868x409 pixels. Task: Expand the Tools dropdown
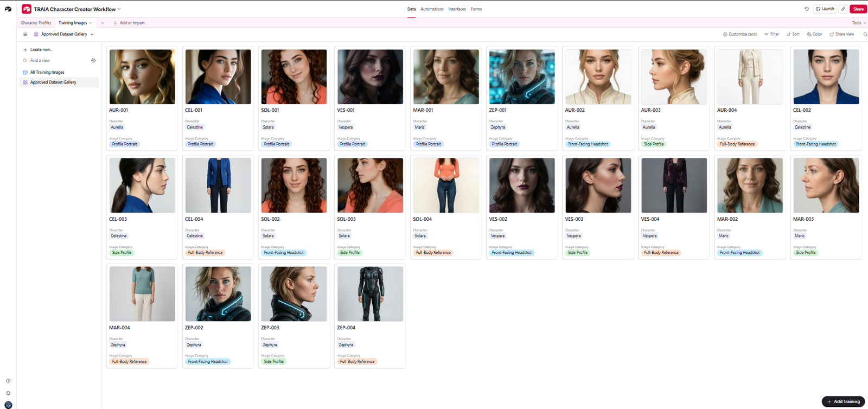(x=859, y=23)
